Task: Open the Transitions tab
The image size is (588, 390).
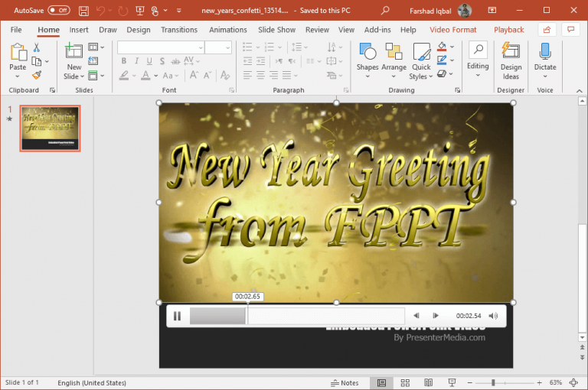Action: (x=179, y=30)
